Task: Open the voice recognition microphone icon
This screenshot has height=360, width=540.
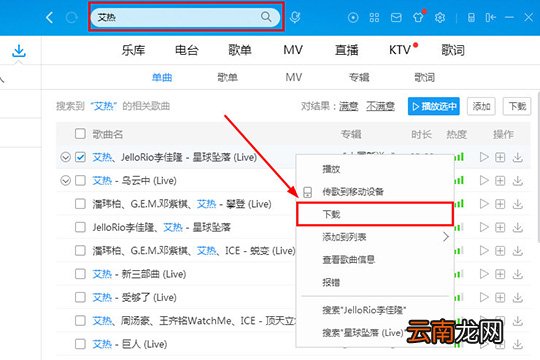Action: point(295,17)
